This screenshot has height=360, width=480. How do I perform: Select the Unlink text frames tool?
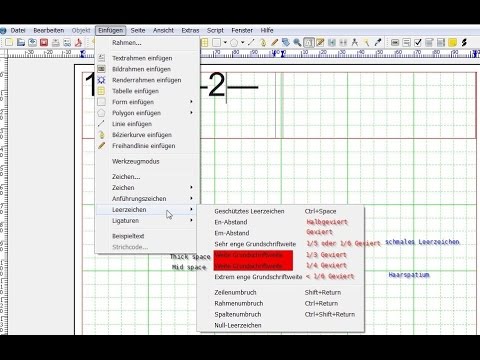click(343, 42)
